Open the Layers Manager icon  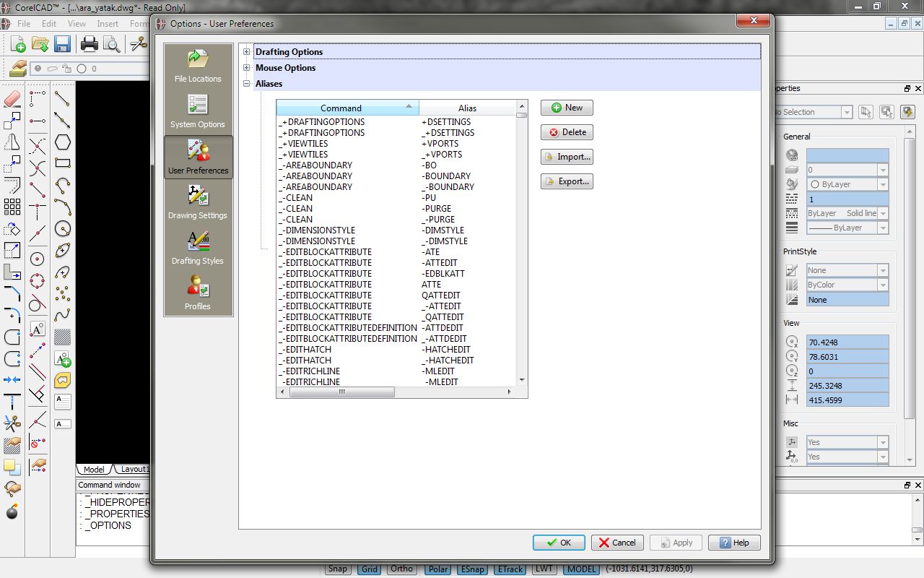coord(18,69)
